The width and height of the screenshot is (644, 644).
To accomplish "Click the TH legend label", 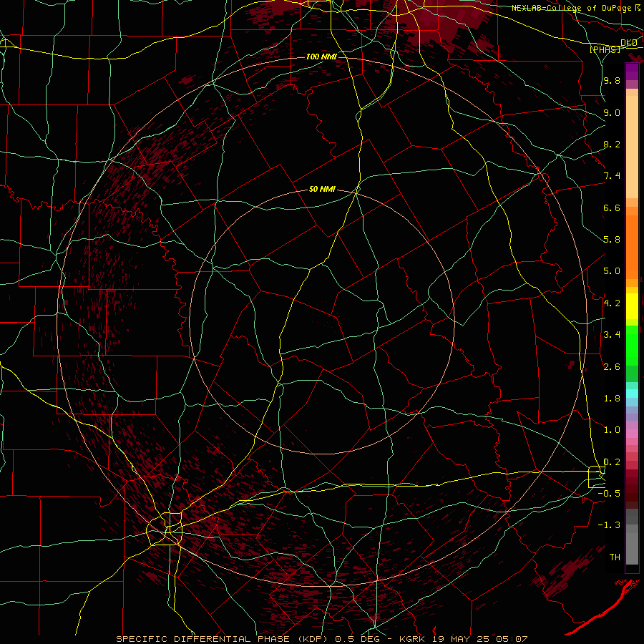I will [615, 557].
